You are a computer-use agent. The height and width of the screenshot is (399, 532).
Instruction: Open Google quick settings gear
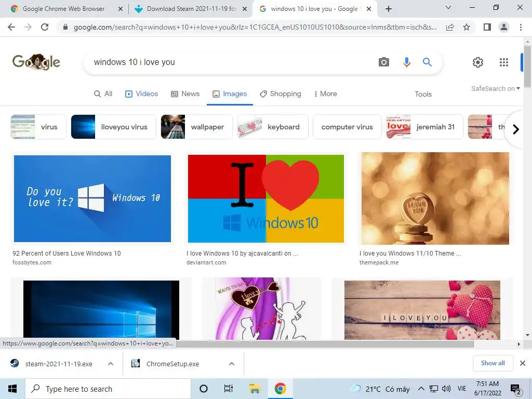[478, 62]
